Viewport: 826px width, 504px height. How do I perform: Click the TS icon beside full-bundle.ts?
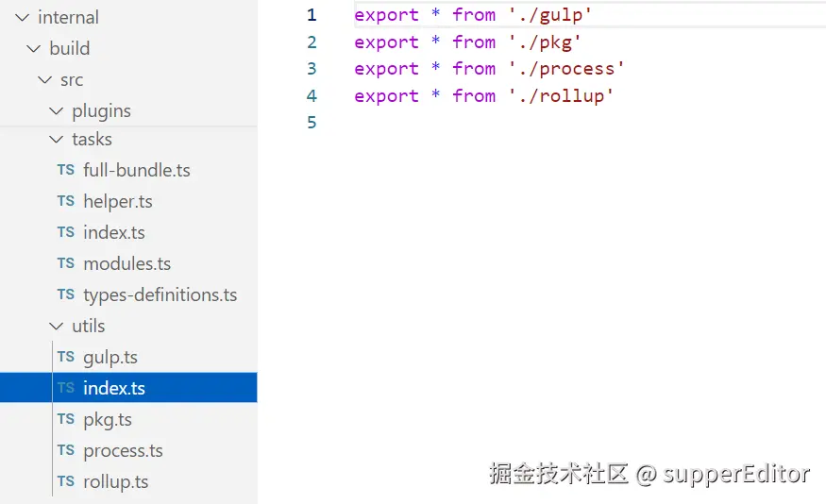click(x=65, y=170)
